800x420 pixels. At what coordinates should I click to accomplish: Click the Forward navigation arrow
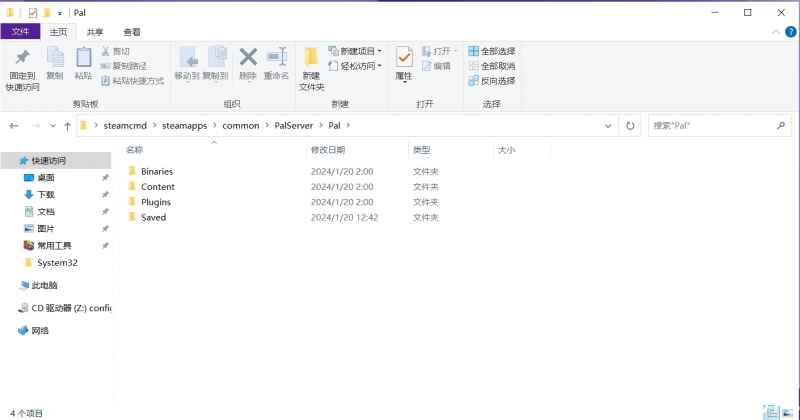click(x=36, y=126)
